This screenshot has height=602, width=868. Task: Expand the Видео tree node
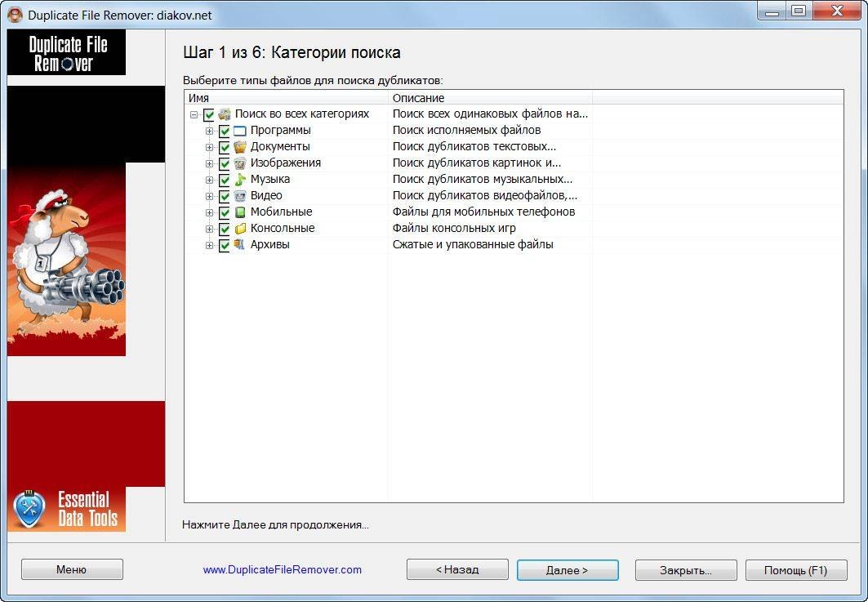click(x=209, y=197)
